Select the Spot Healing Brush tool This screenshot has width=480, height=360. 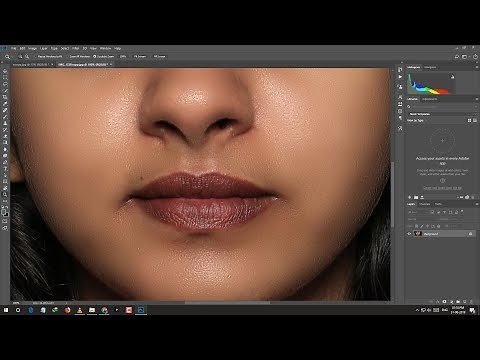point(5,111)
